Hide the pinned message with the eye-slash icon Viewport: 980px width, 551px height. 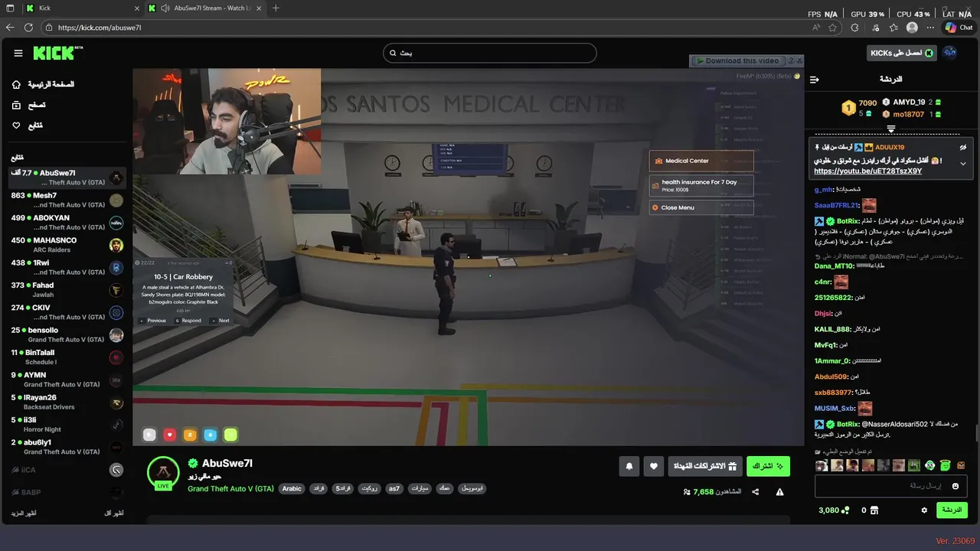click(963, 147)
